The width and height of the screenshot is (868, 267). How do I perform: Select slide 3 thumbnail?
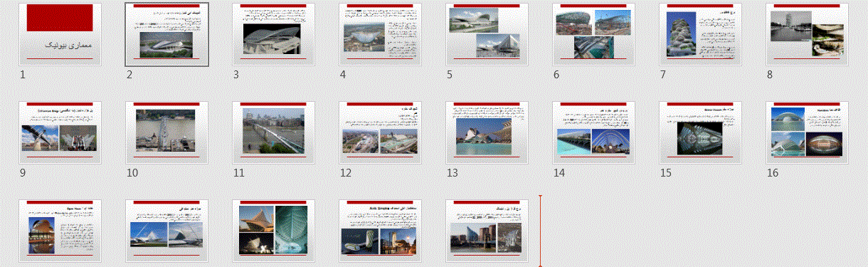click(274, 34)
